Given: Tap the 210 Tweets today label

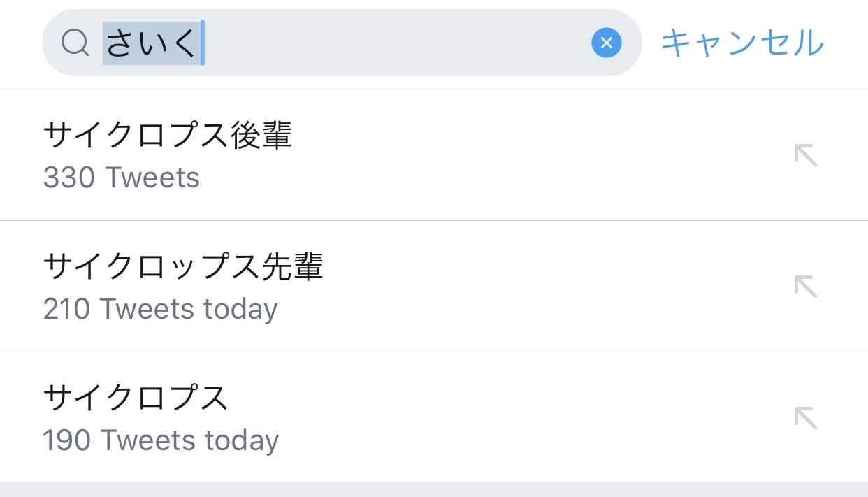Looking at the screenshot, I should tap(160, 309).
